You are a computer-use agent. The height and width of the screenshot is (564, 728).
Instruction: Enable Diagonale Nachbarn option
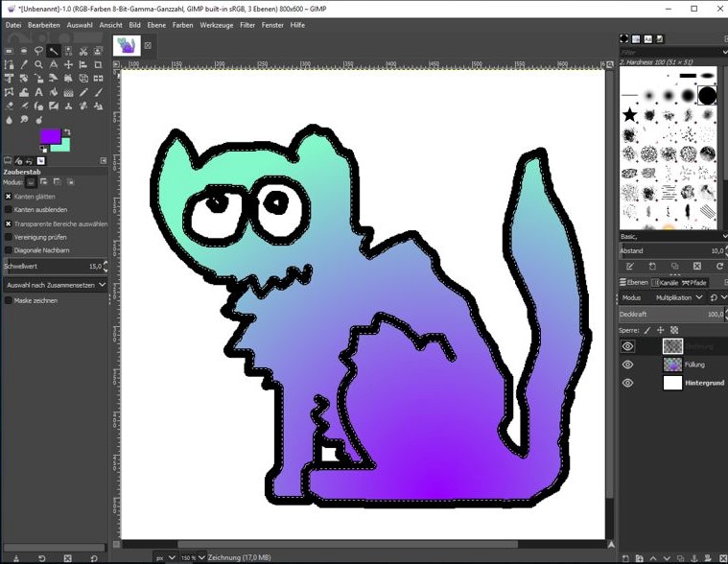click(x=9, y=249)
